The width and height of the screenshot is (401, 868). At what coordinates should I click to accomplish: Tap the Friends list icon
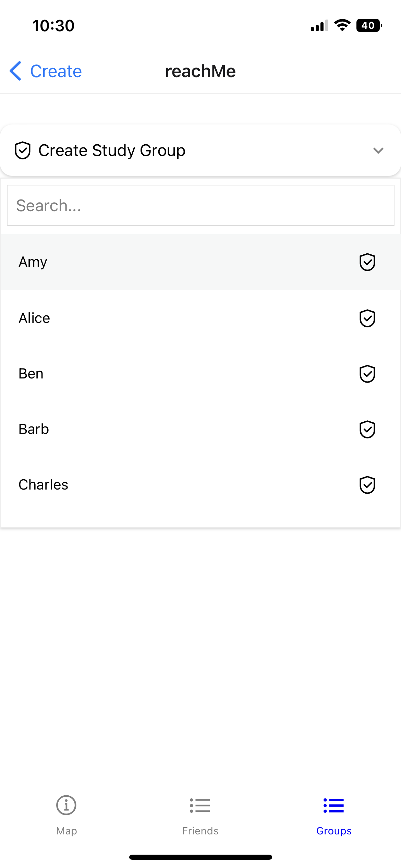coord(200,805)
